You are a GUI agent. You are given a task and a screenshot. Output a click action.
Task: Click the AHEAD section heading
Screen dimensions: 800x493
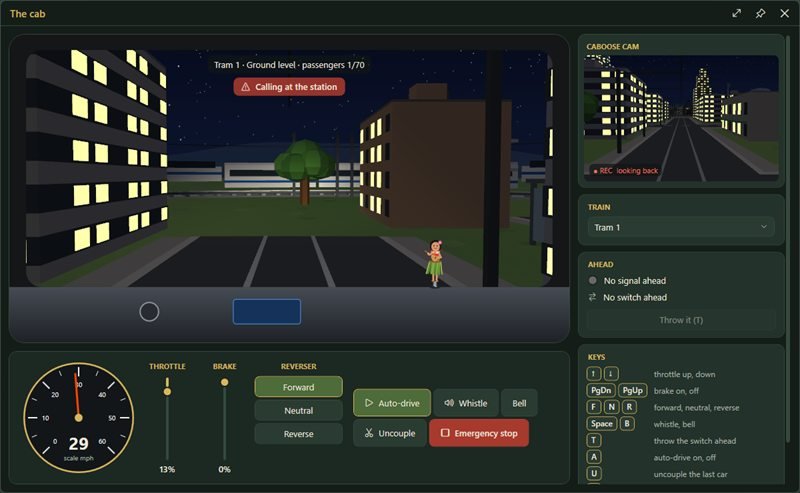point(601,264)
